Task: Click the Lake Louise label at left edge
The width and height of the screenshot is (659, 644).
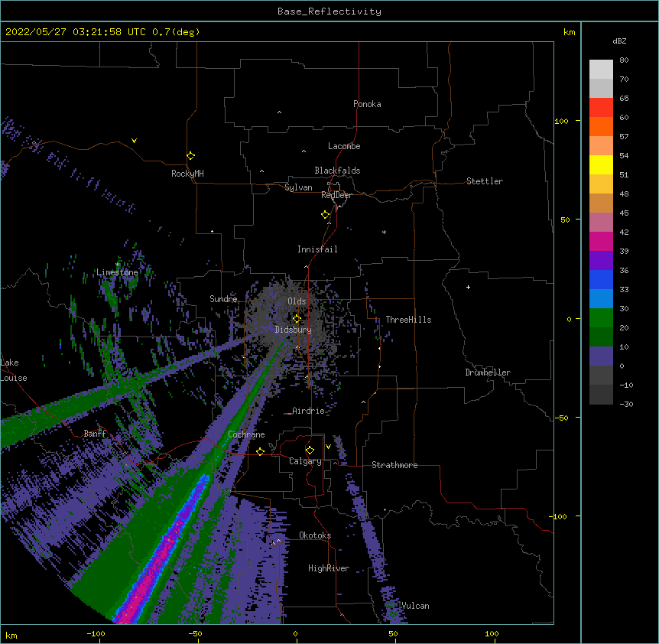Action: (14, 370)
